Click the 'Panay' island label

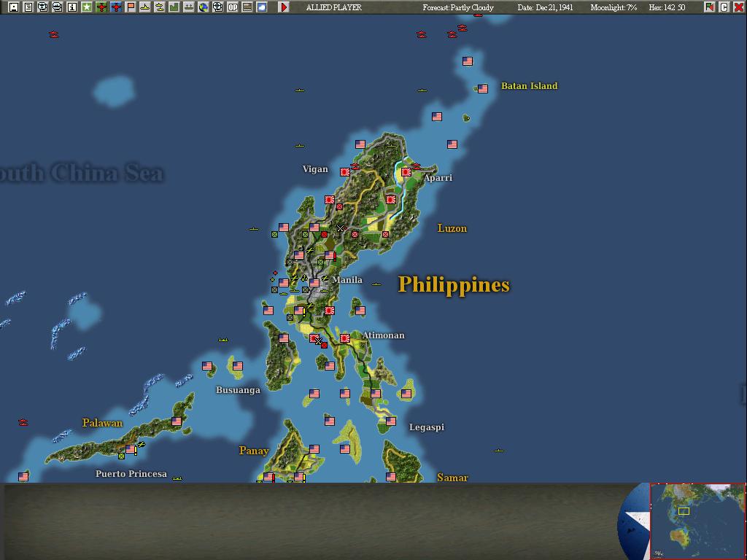[x=254, y=451]
